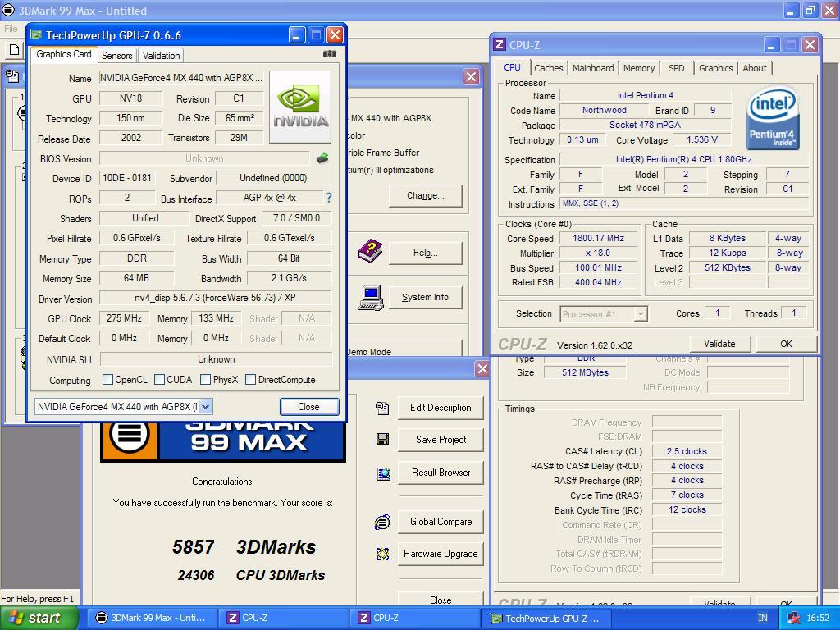Click the Close button in 3DMark results dialog
The height and width of the screenshot is (630, 840).
tap(441, 600)
